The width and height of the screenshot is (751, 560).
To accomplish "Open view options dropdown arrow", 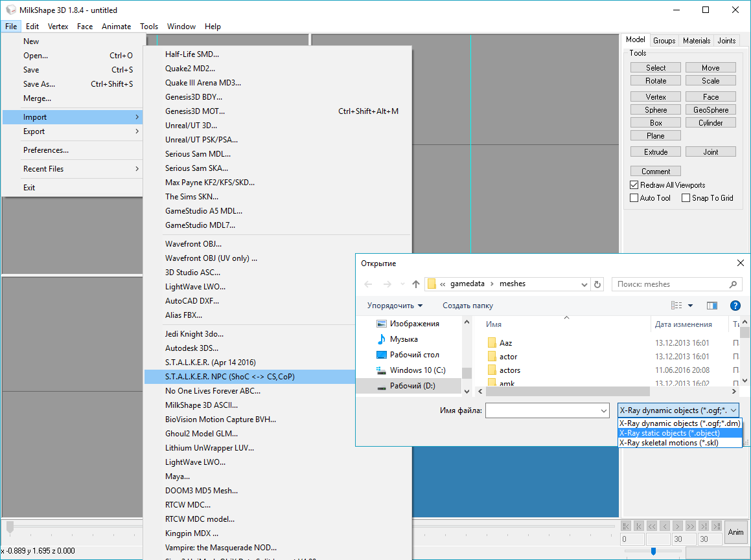I will coord(691,306).
